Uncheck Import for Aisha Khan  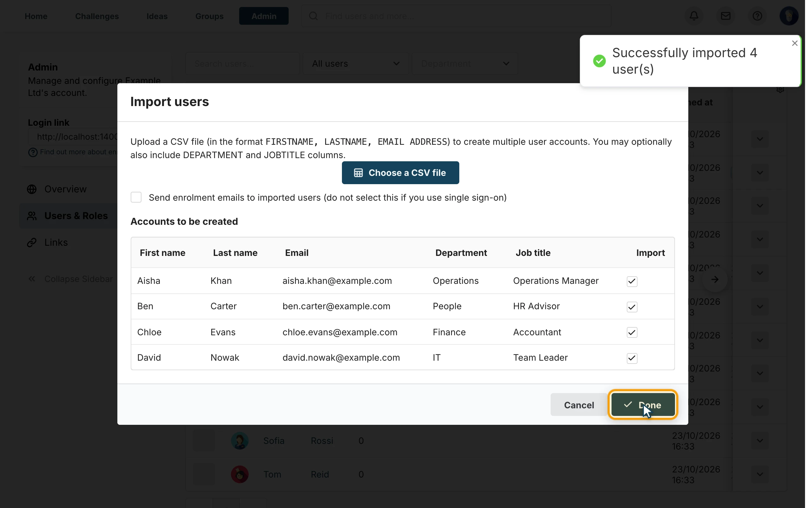pyautogui.click(x=632, y=281)
